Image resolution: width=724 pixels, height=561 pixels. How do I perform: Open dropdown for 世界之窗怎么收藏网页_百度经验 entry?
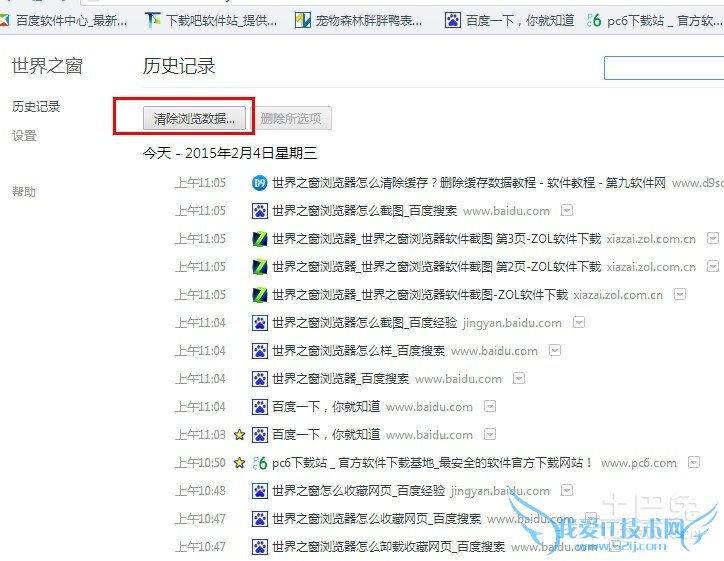[x=567, y=490]
